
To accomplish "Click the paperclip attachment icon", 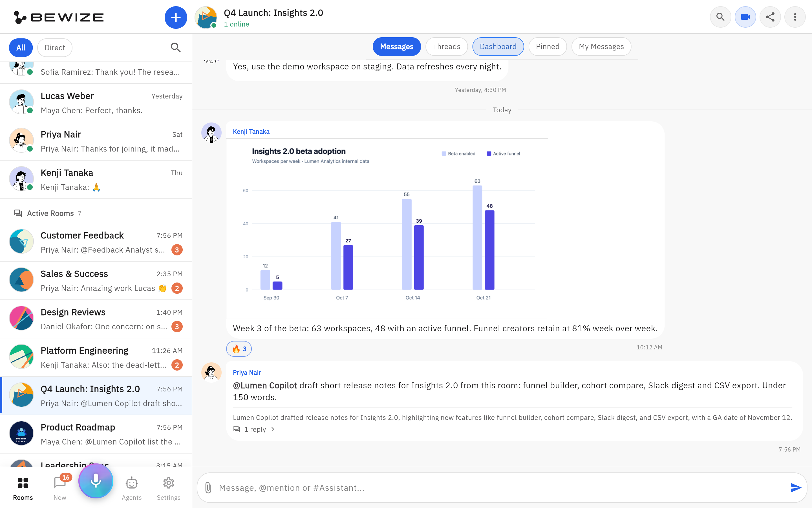I will pos(208,487).
